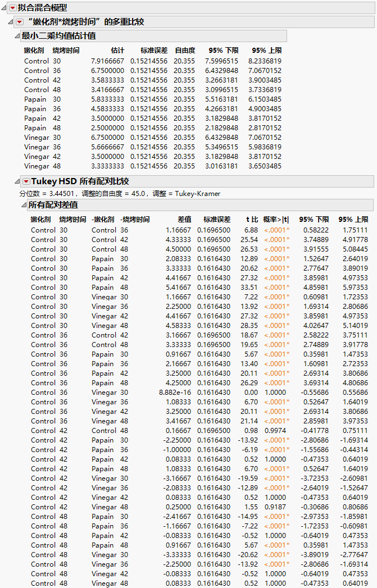
Task: Select the 估计 column header
Action: coord(117,50)
